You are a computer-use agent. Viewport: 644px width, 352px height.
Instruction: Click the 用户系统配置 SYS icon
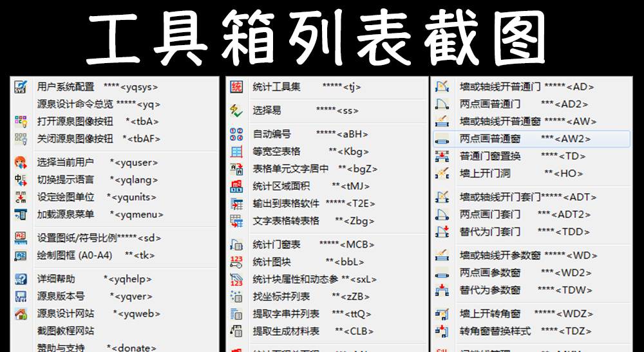(x=21, y=87)
